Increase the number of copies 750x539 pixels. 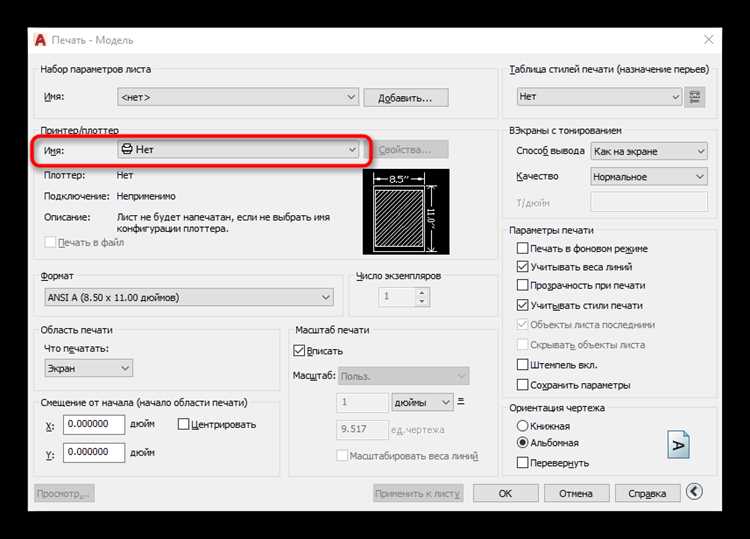click(x=421, y=293)
